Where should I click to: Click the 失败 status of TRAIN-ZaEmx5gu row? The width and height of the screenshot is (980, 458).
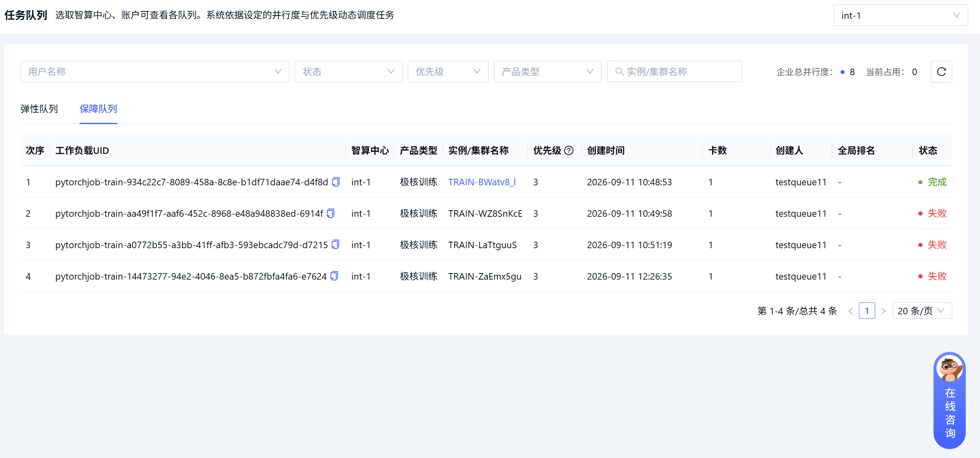click(932, 276)
